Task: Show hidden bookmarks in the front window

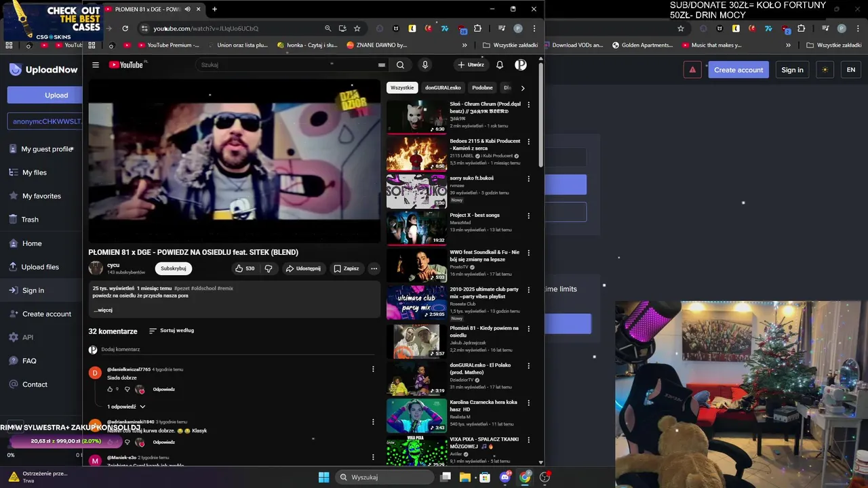Action: tap(465, 45)
